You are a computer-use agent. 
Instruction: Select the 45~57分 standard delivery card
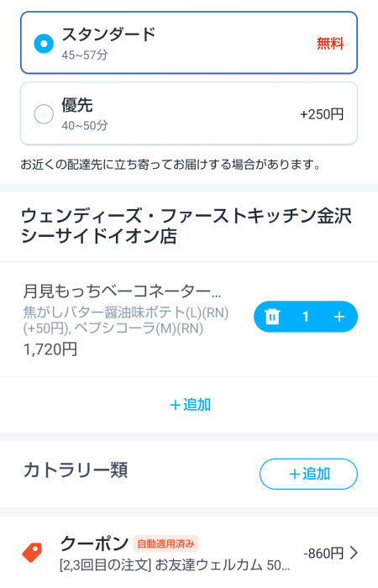[189, 43]
